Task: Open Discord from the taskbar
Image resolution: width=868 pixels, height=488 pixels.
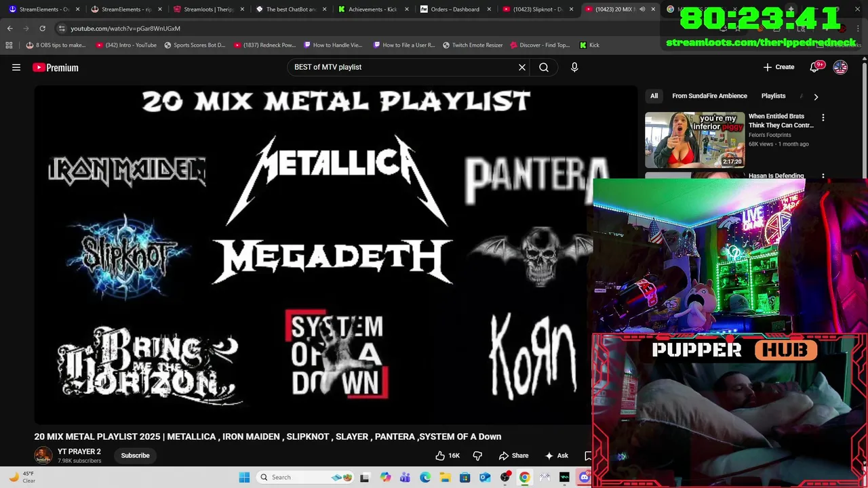Action: [x=585, y=477]
